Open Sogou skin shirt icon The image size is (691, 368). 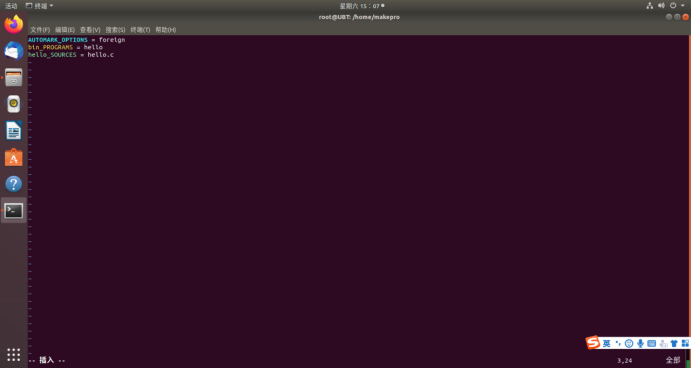coord(674,344)
